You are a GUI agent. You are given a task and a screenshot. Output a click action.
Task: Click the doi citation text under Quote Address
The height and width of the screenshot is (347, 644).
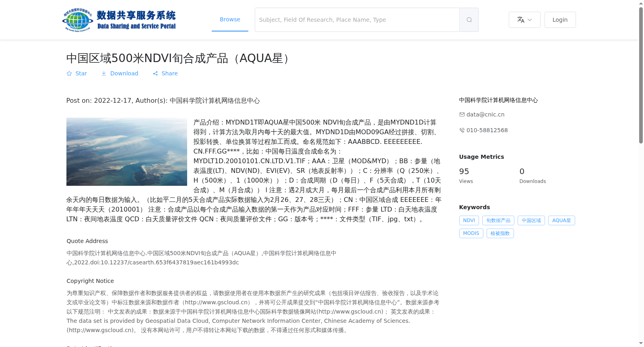(x=201, y=258)
